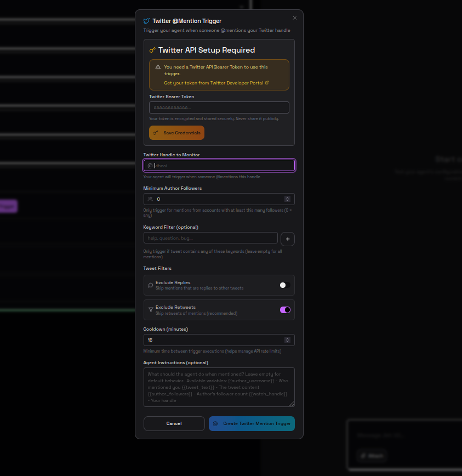Image resolution: width=462 pixels, height=476 pixels.
Task: Click the Minimum Author Followers number field
Action: point(219,199)
